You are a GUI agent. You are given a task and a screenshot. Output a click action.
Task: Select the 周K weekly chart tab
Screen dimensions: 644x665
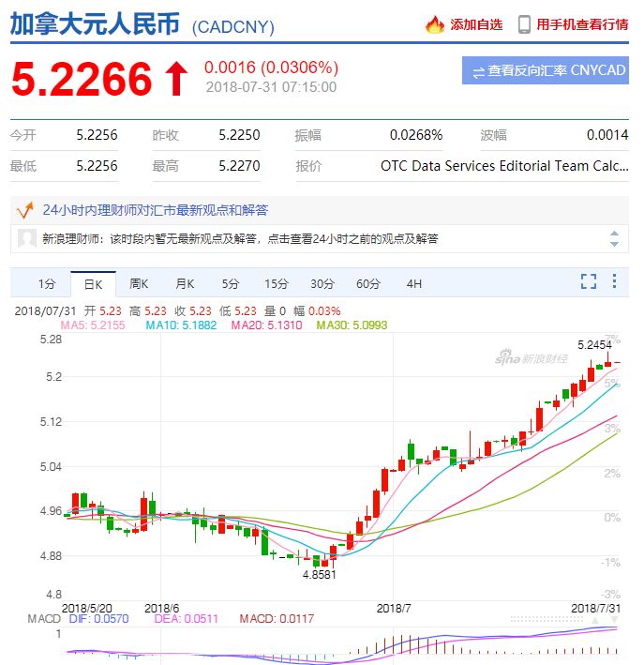[139, 283]
